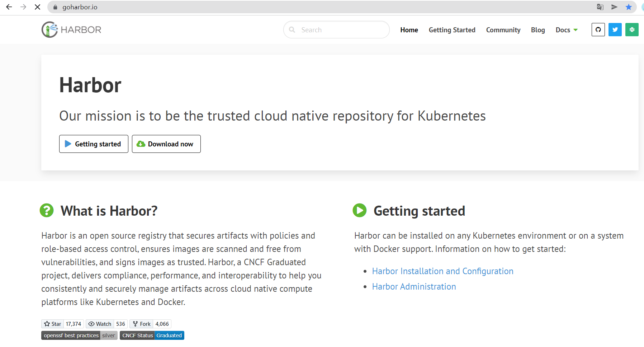Click the Harbor lighthouse logo
644x347 pixels.
pyautogui.click(x=71, y=29)
